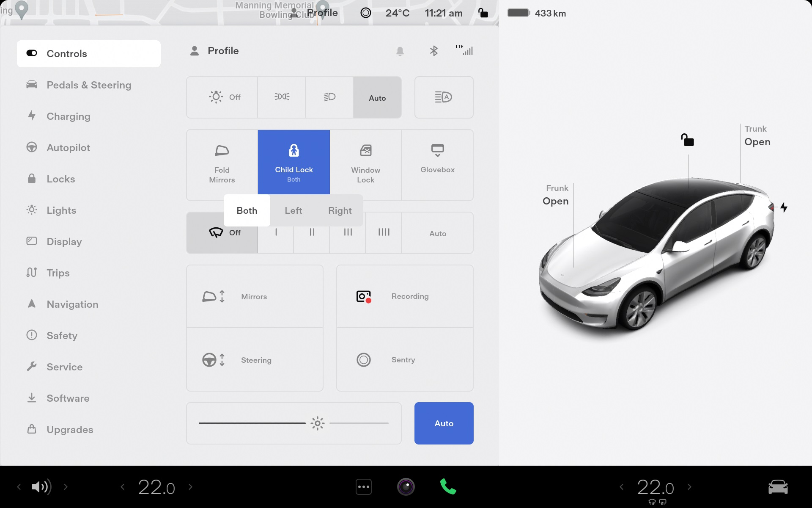Select Left child lock option
Screen dimensions: 812x508
coord(293,210)
